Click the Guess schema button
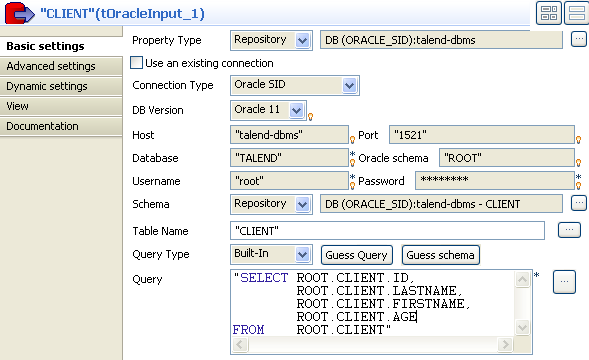 [440, 255]
